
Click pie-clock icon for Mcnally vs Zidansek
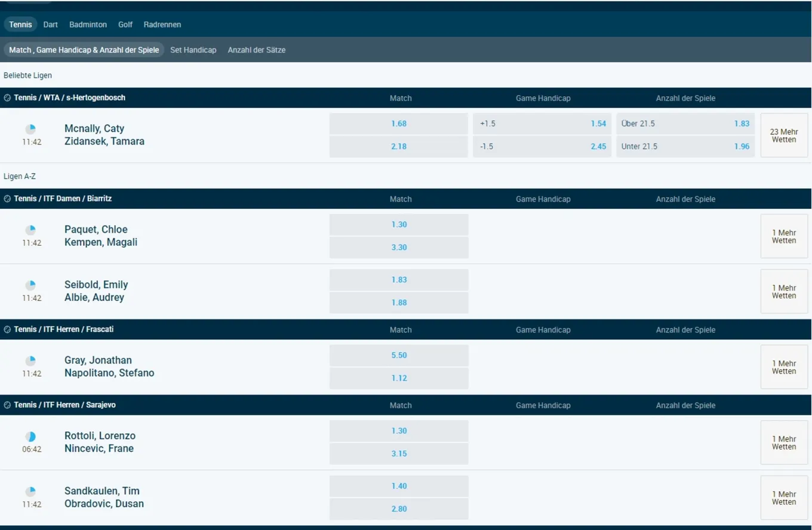[30, 129]
